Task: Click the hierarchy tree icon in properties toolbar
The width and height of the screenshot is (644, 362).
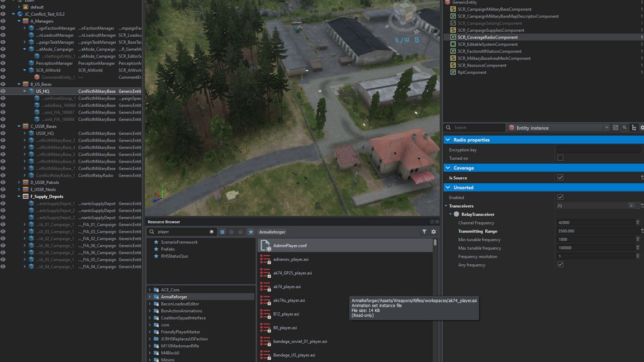Action: [x=633, y=128]
